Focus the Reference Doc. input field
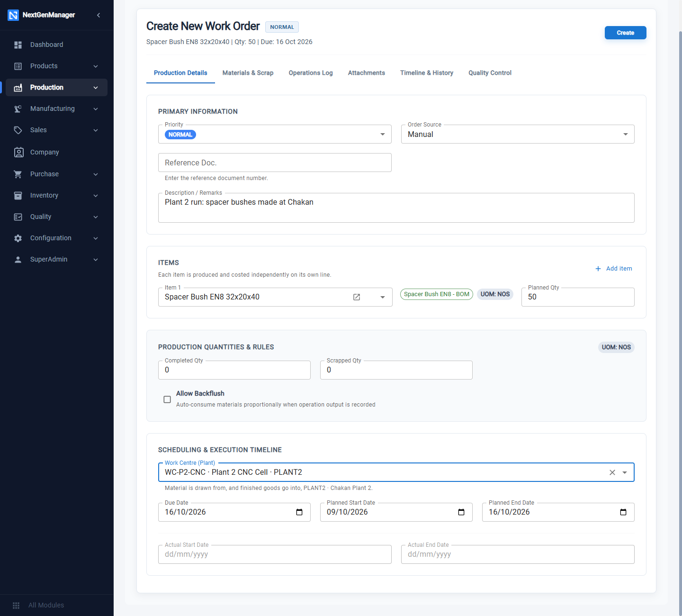Screen dimensions: 682x616 click(275, 163)
